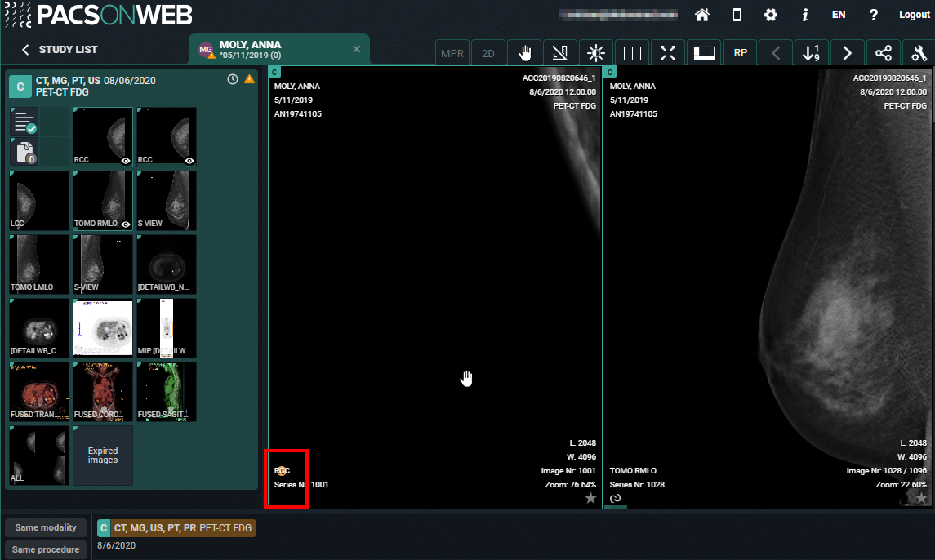
Task: Toggle eye icon on TOMO RMLO thumbnail
Action: click(126, 224)
